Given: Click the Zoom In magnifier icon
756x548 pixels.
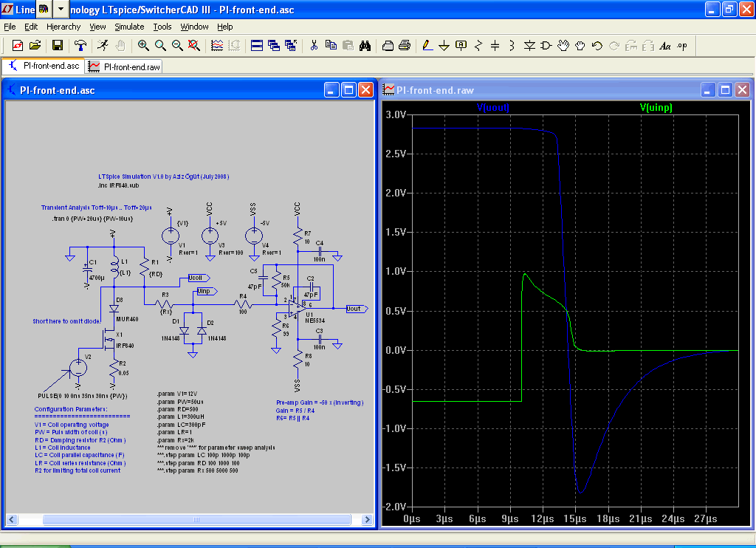Looking at the screenshot, I should tap(143, 45).
